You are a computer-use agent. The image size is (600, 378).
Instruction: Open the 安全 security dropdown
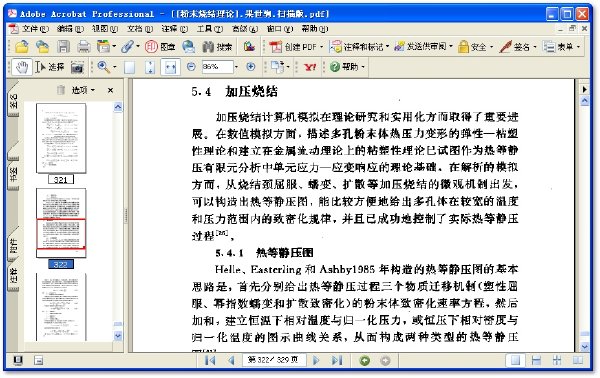[x=491, y=47]
